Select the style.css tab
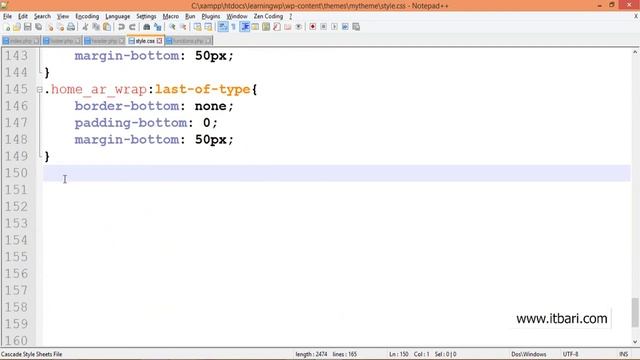 coord(145,41)
